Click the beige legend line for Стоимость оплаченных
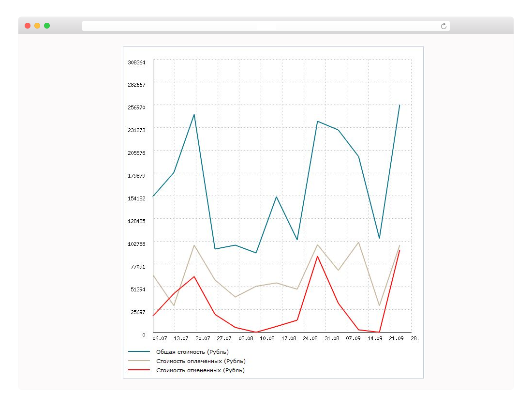Screen dimensions: 532x409 click(139, 361)
